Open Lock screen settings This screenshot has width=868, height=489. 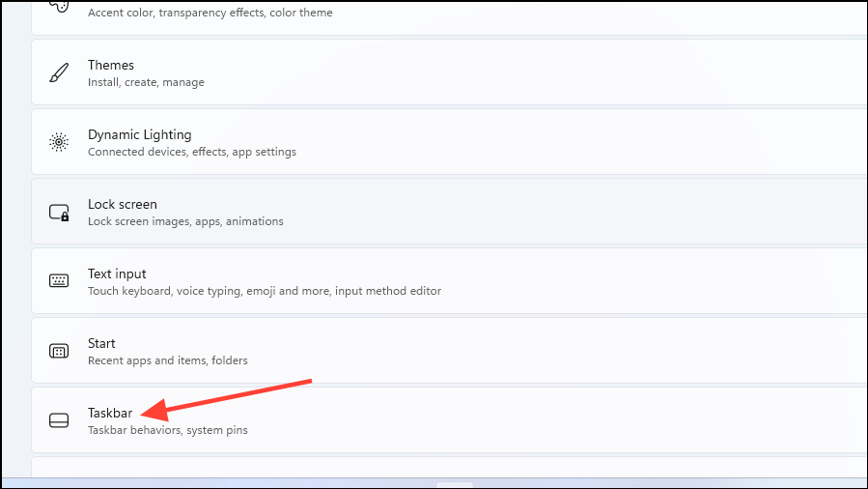[x=450, y=212]
